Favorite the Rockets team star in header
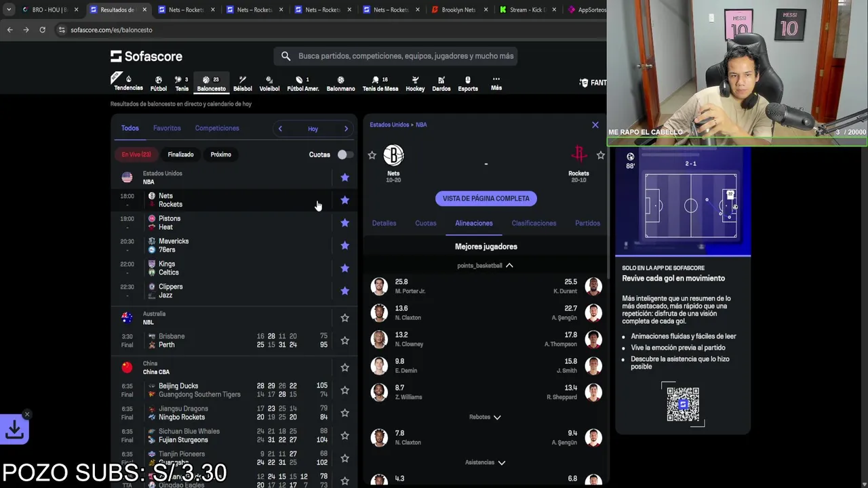Screen dimensions: 868x488 click(600, 155)
